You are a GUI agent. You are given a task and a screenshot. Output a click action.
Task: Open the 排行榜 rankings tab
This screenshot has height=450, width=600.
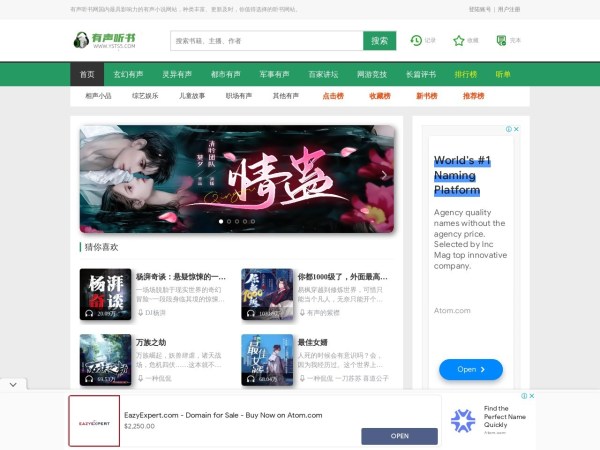click(466, 74)
